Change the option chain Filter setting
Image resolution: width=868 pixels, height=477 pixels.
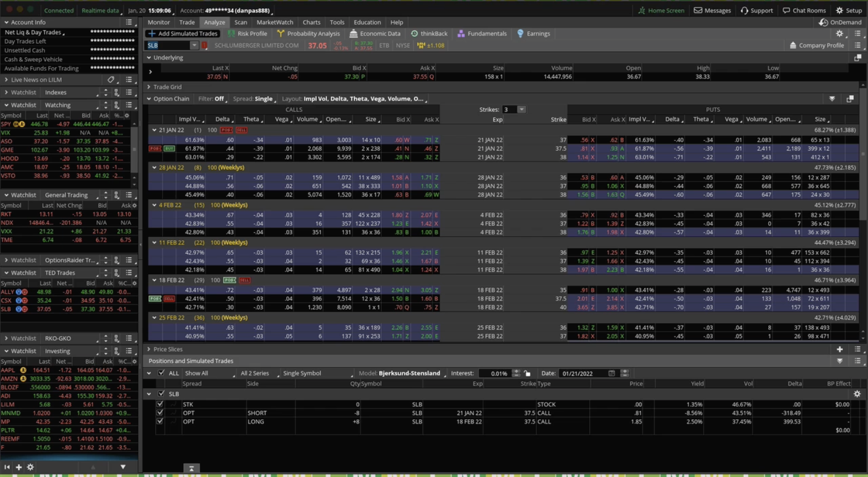(x=212, y=99)
